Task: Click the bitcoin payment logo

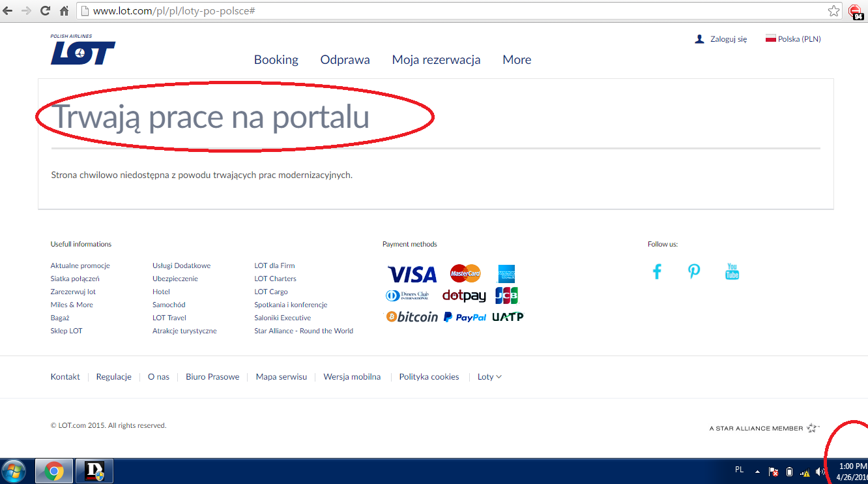Action: click(412, 317)
